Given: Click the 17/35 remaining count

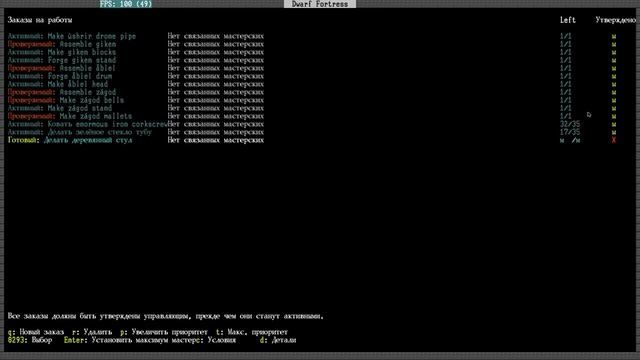Looking at the screenshot, I should pos(569,132).
